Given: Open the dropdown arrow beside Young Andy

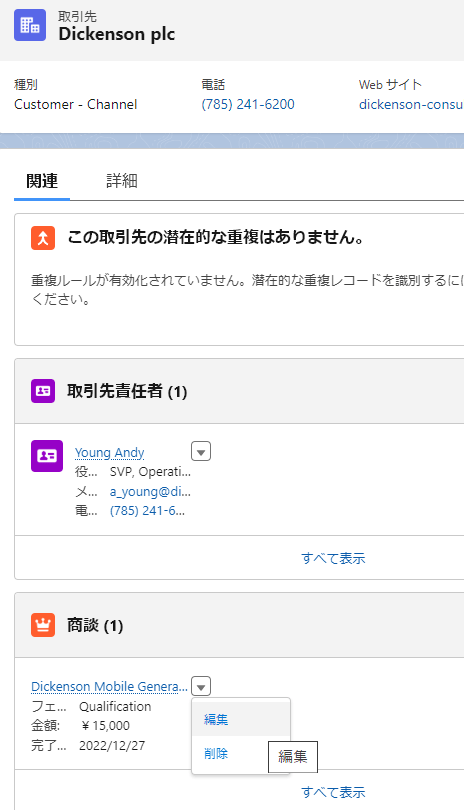Looking at the screenshot, I should click(201, 451).
